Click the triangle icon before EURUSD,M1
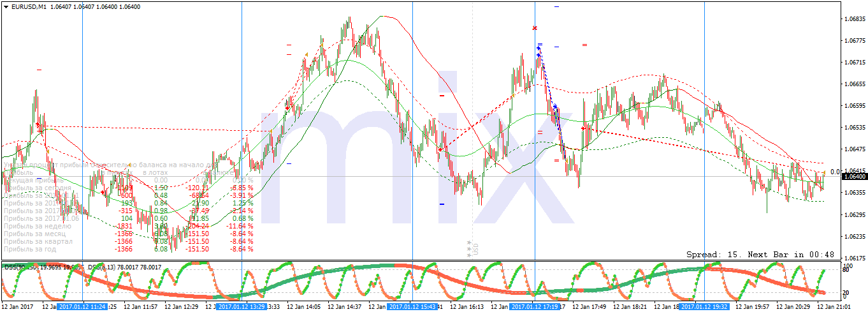The width and height of the screenshot is (868, 314). click(x=6, y=6)
